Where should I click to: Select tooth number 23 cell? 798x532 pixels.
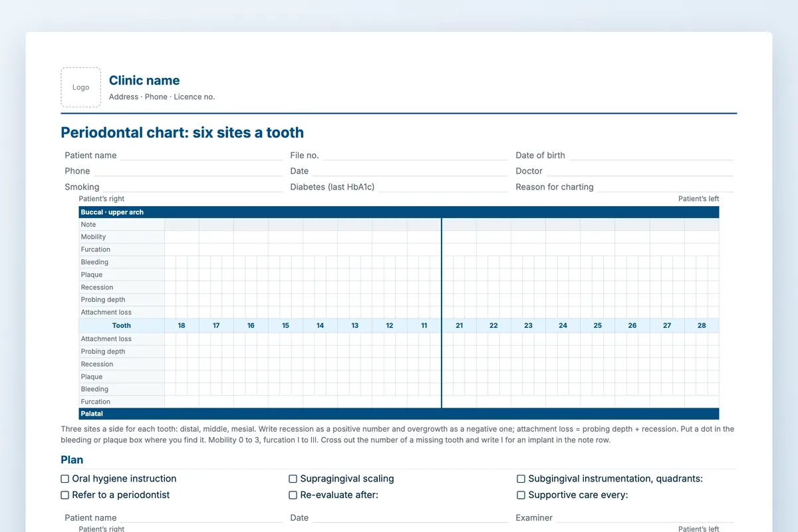click(x=528, y=326)
